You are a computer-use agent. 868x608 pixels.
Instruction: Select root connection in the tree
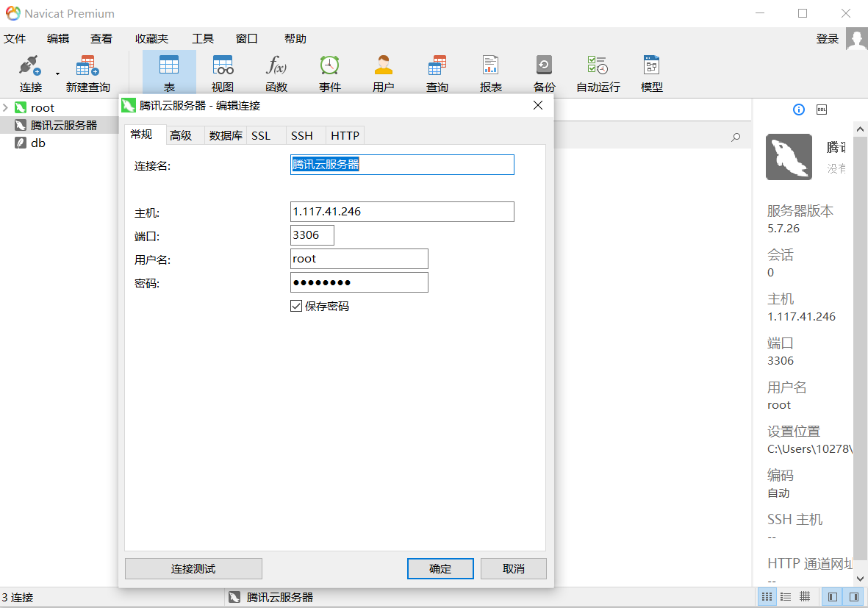(42, 107)
